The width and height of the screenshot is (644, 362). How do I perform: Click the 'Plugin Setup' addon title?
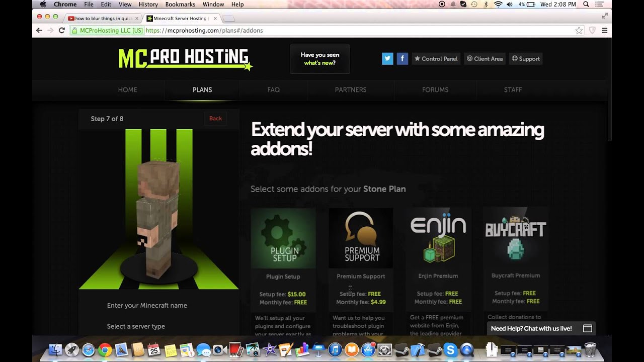coord(283,277)
